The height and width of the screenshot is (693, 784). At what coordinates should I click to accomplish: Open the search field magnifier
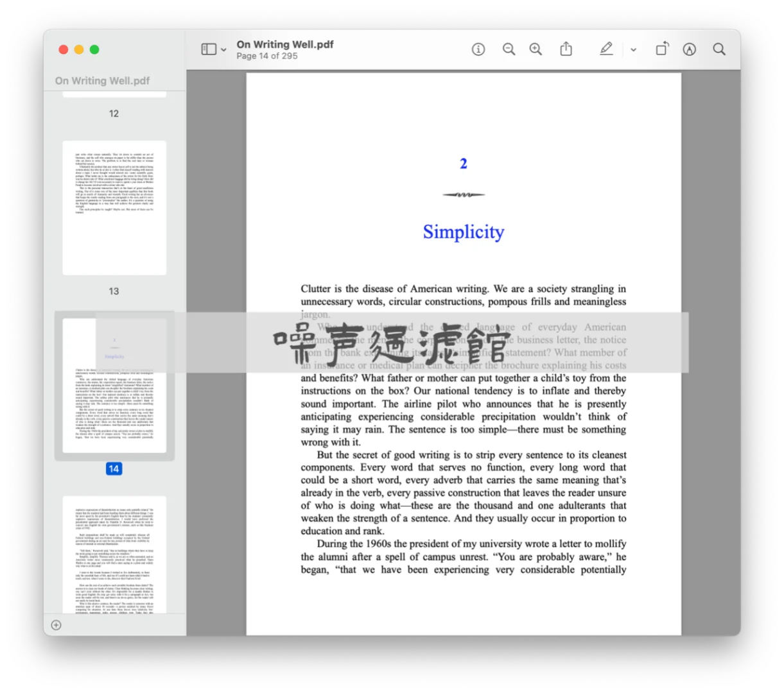(719, 49)
